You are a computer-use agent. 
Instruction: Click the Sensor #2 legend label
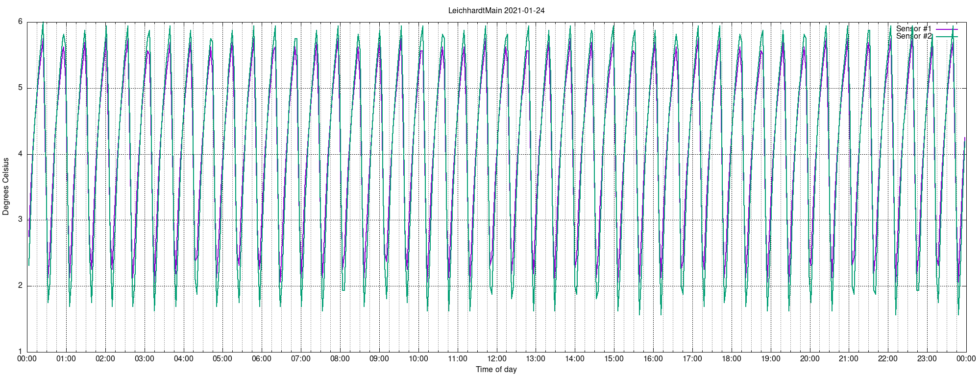[x=914, y=36]
